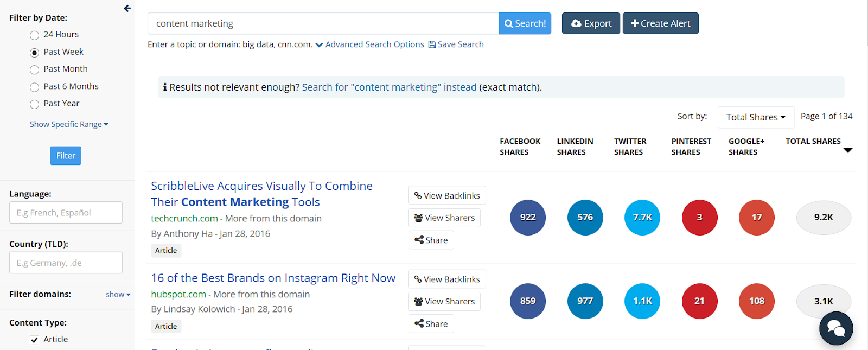Click the Save Search link
The width and height of the screenshot is (868, 350).
[x=456, y=44]
